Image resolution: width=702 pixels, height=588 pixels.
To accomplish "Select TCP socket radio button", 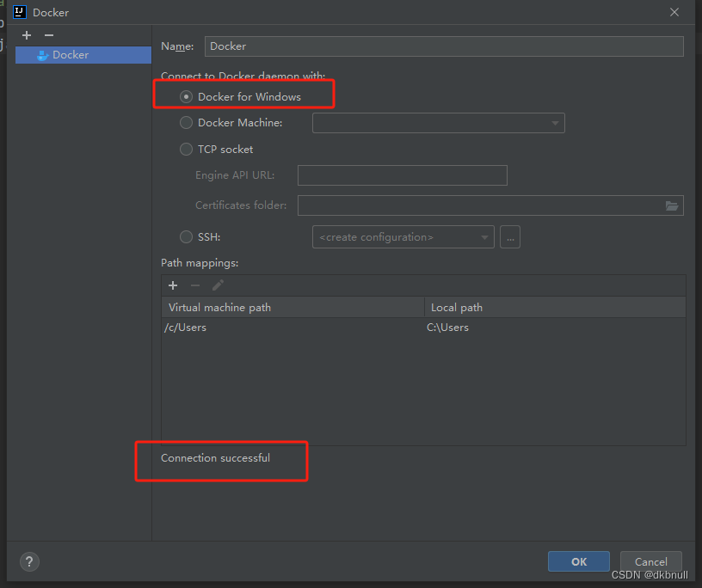I will coord(186,149).
